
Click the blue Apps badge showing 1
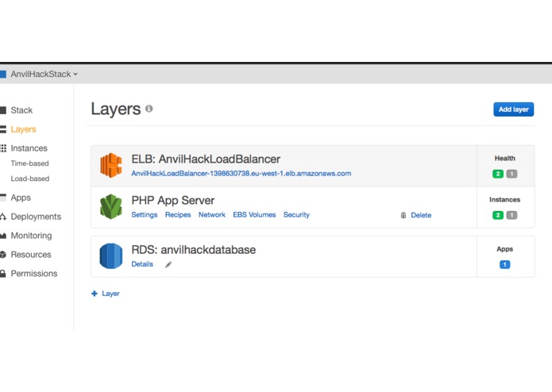(x=504, y=264)
